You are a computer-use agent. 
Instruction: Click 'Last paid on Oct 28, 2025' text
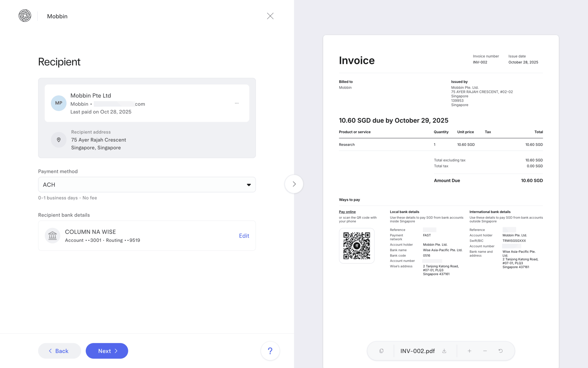tap(101, 112)
